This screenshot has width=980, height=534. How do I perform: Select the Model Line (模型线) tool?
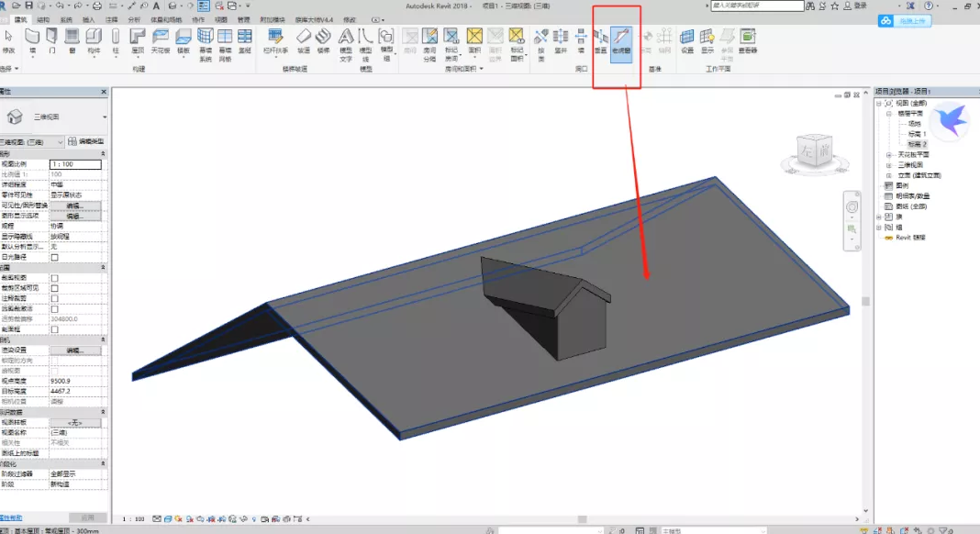click(365, 45)
